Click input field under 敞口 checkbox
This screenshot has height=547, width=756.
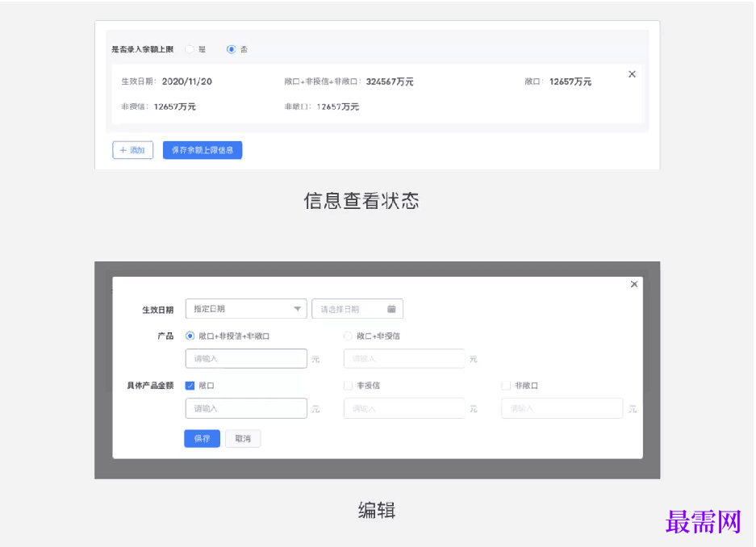(246, 408)
